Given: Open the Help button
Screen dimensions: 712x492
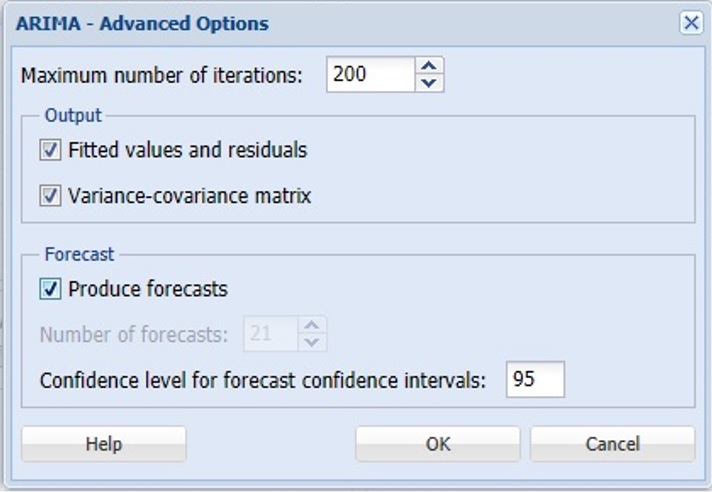Looking at the screenshot, I should [x=103, y=444].
